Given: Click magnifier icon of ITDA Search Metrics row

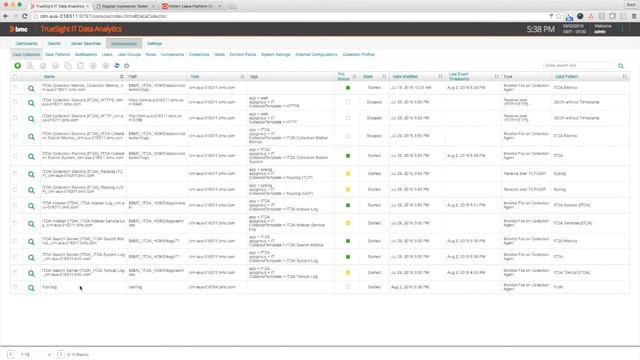Looking at the screenshot, I should point(31,242).
